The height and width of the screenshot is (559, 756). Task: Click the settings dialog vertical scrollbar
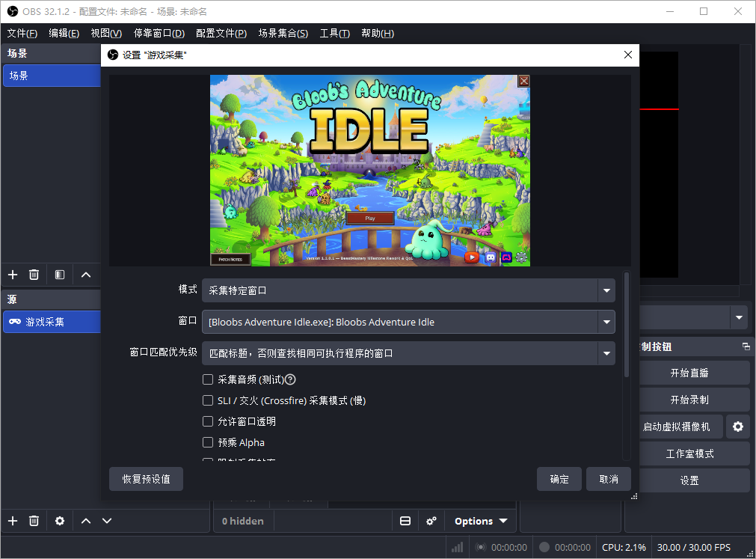click(x=627, y=324)
